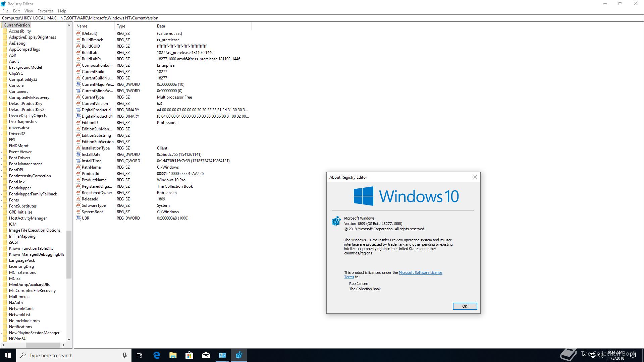Open Microsoft Edge from taskbar

pos(157,355)
